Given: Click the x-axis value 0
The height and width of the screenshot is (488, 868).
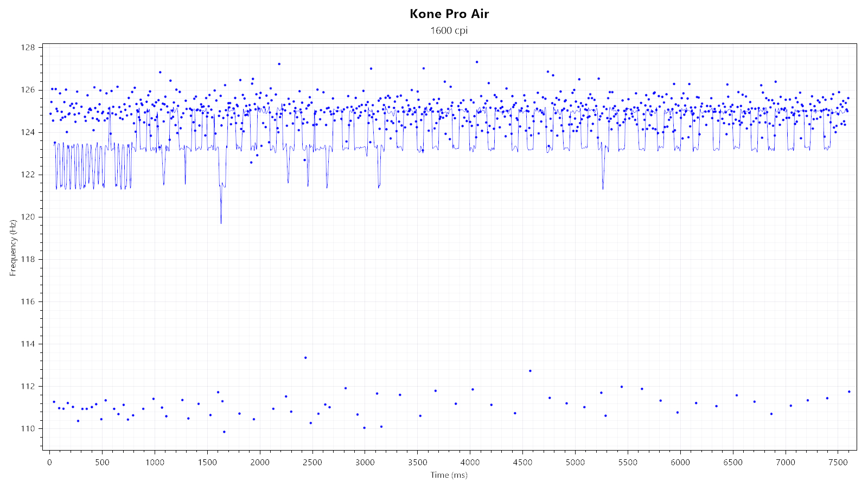Looking at the screenshot, I should point(50,463).
